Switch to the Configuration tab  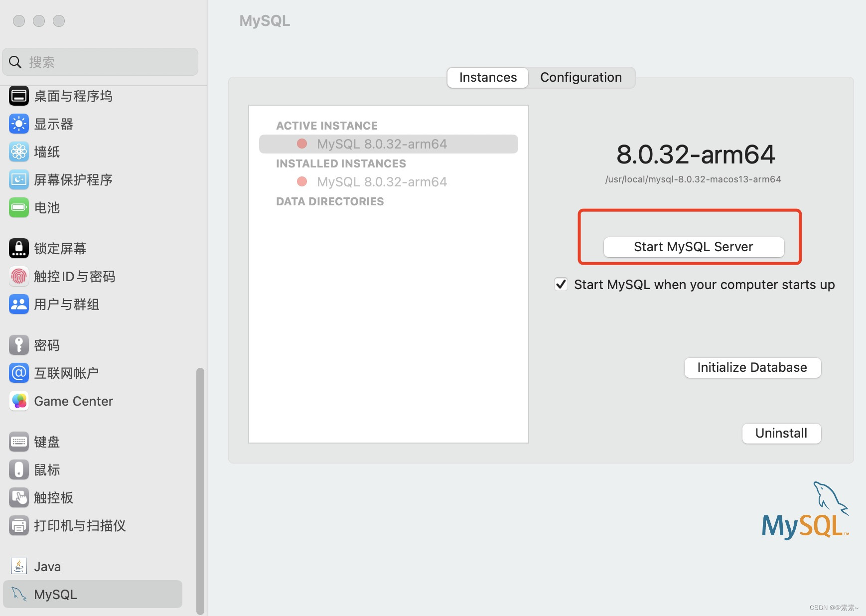point(581,78)
